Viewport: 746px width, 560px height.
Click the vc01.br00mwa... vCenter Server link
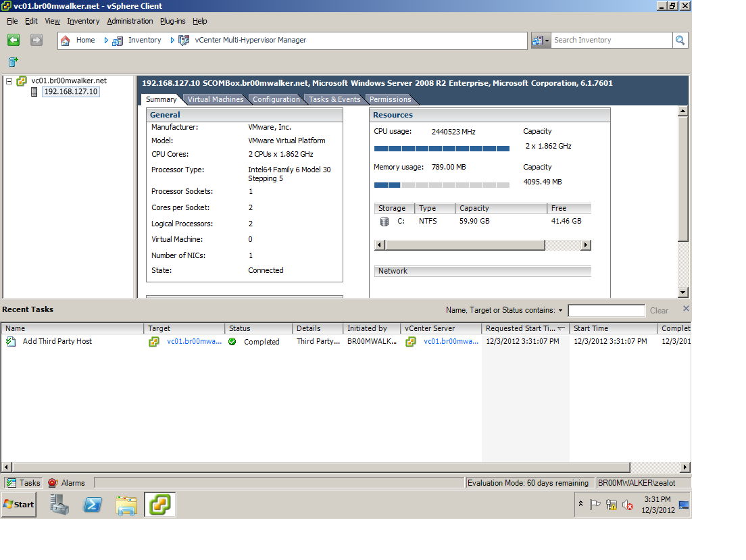[x=451, y=341]
